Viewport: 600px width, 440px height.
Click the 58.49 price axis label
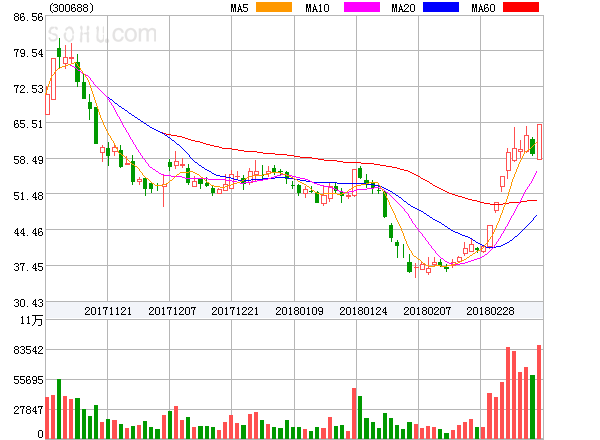pyautogui.click(x=28, y=160)
